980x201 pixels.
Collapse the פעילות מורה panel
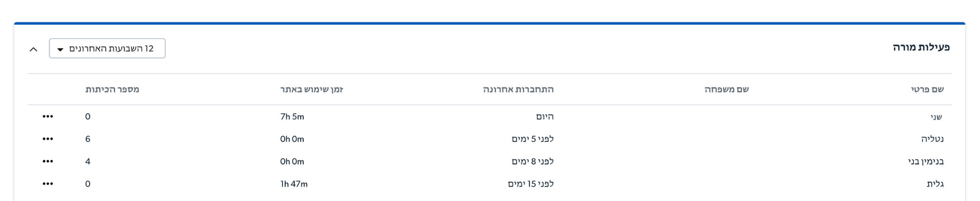tap(33, 49)
